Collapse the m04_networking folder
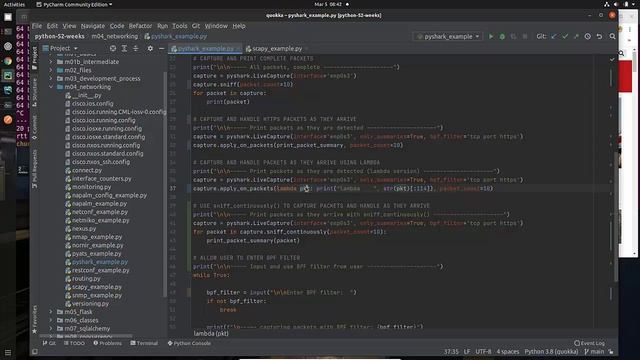 click(x=51, y=87)
